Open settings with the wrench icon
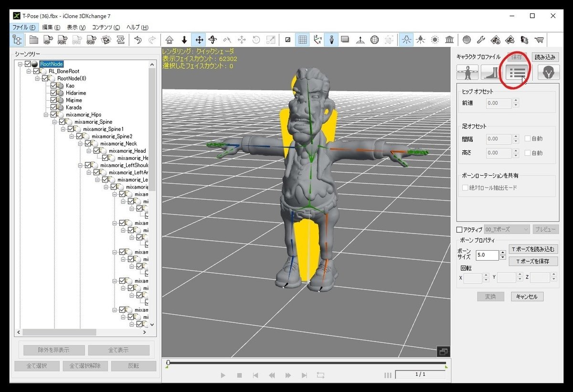The width and height of the screenshot is (573, 392). click(481, 40)
